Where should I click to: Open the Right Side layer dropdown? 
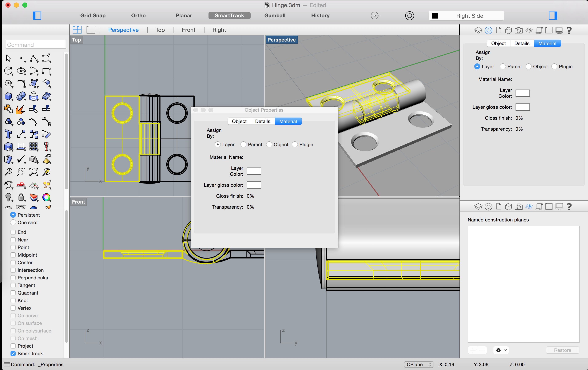(466, 16)
